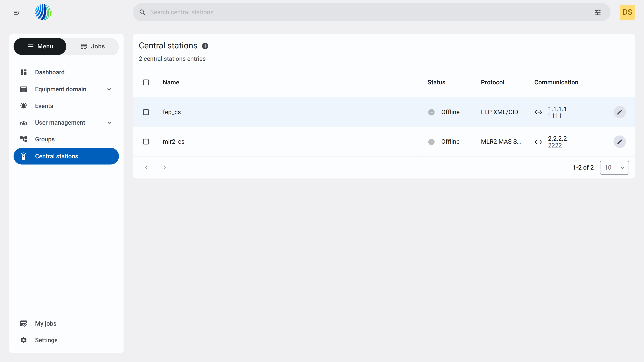Edit the fep_cs central station
The height and width of the screenshot is (362, 644).
click(x=619, y=112)
